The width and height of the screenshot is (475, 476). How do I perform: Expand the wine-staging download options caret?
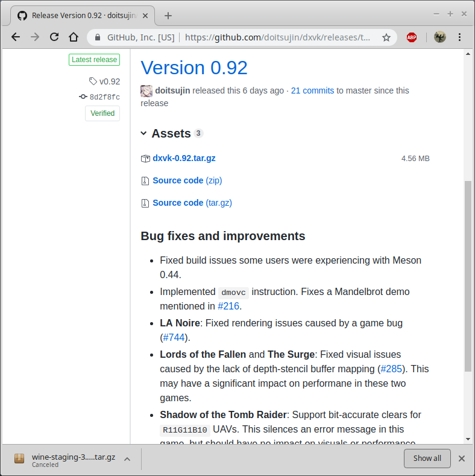127,459
